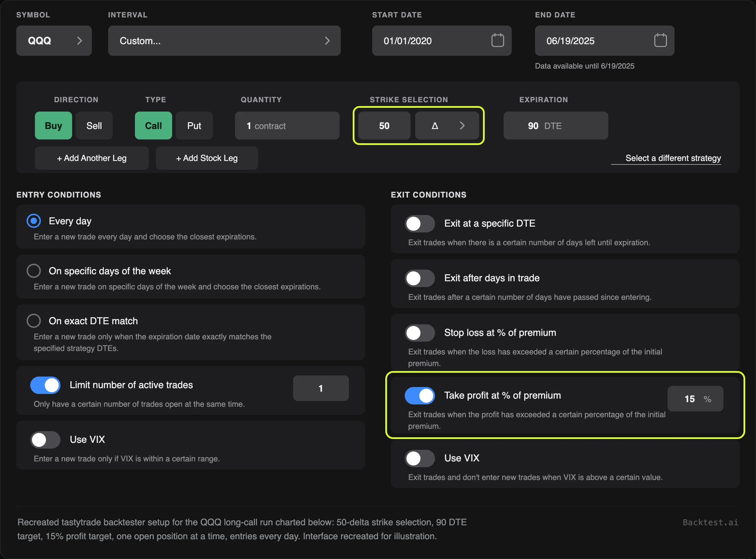Expand the Custom... interval dropdown
Screen dimensions: 756x559
click(x=224, y=41)
